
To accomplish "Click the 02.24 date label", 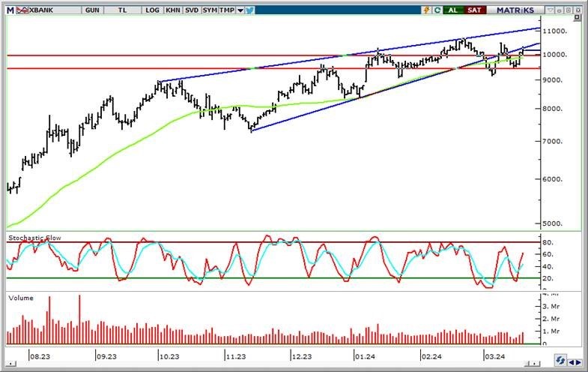I will tap(431, 356).
